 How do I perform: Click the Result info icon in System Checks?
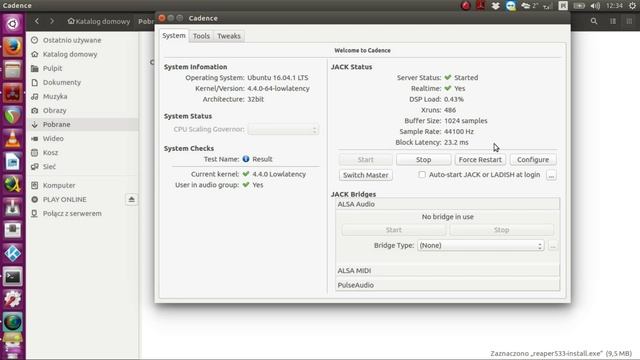click(x=246, y=159)
